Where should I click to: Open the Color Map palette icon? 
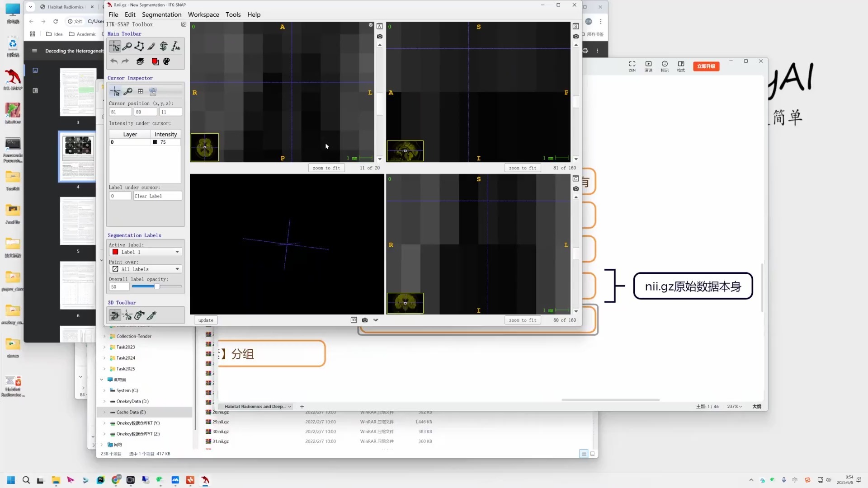[166, 61]
